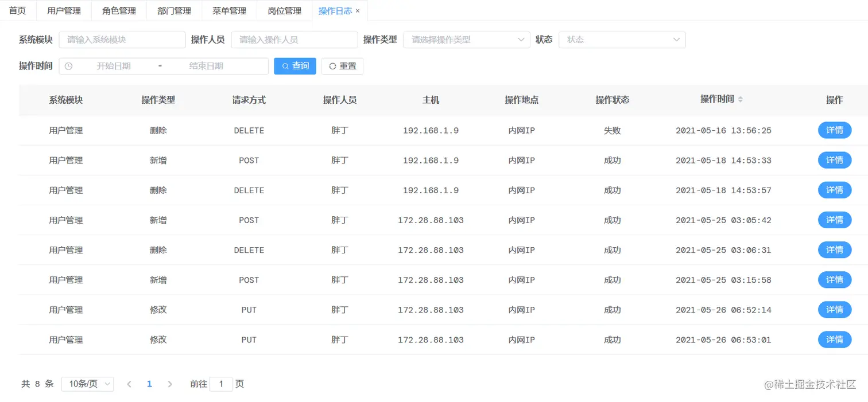Open the 状态 dropdown
Screen dimensions: 868x402
(622, 40)
